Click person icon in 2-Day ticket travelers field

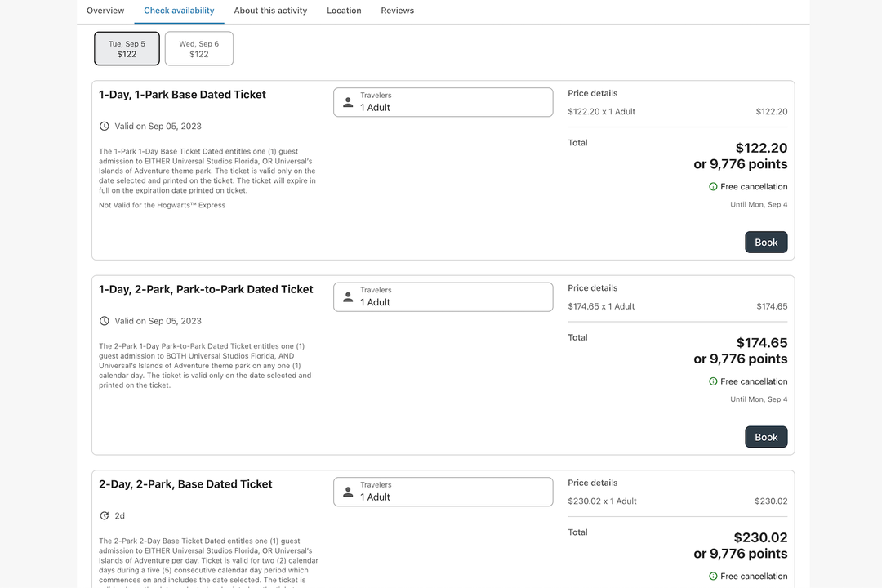348,492
